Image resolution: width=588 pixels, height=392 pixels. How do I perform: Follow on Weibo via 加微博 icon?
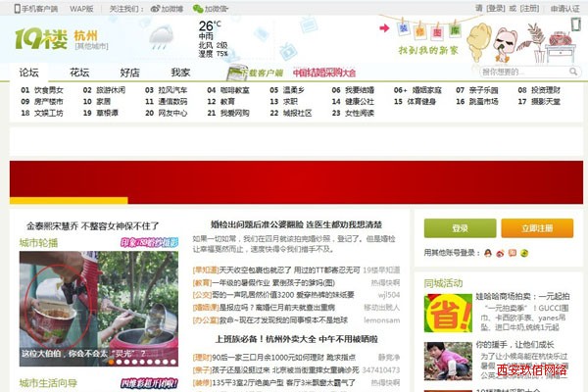pyautogui.click(x=166, y=8)
